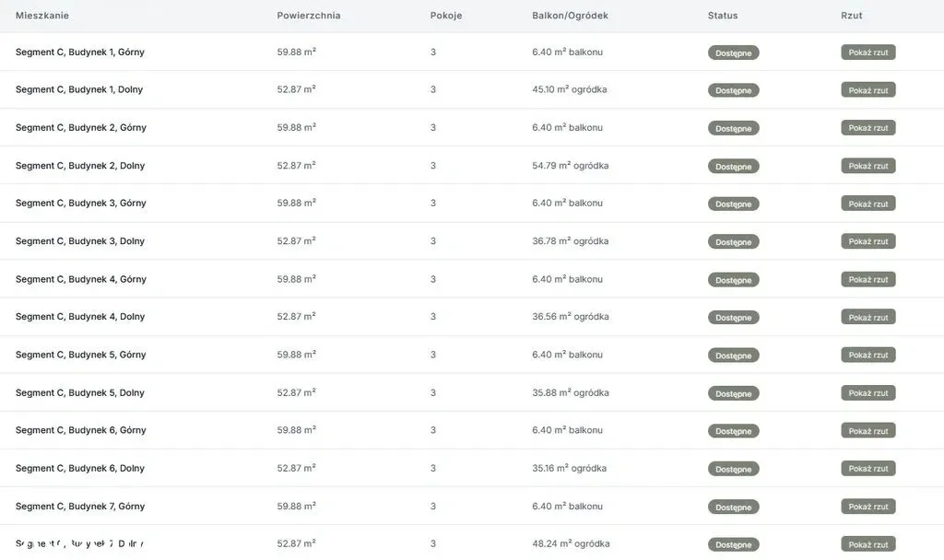The image size is (944, 560).
Task: View floor plan of Budynek 3, Górny
Action: [x=867, y=204]
